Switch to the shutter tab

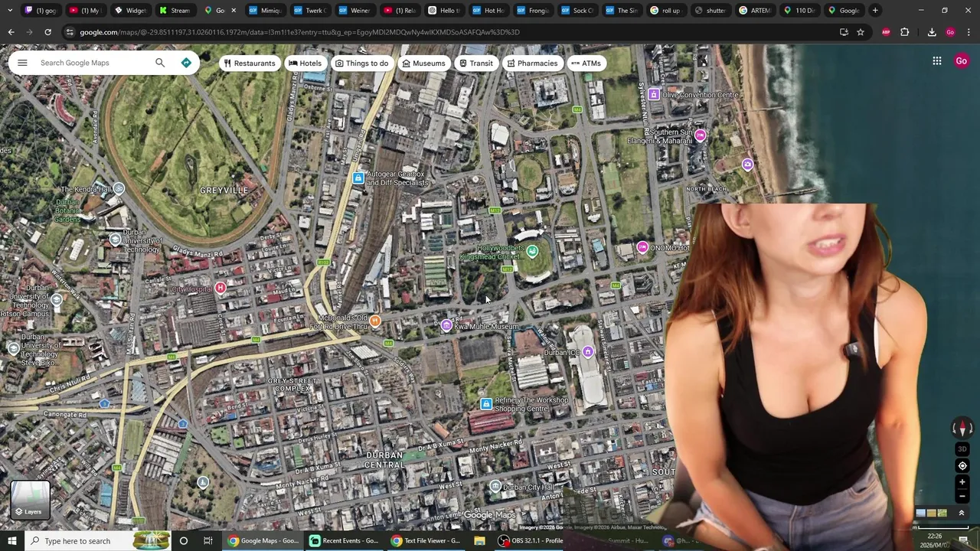[x=710, y=10]
